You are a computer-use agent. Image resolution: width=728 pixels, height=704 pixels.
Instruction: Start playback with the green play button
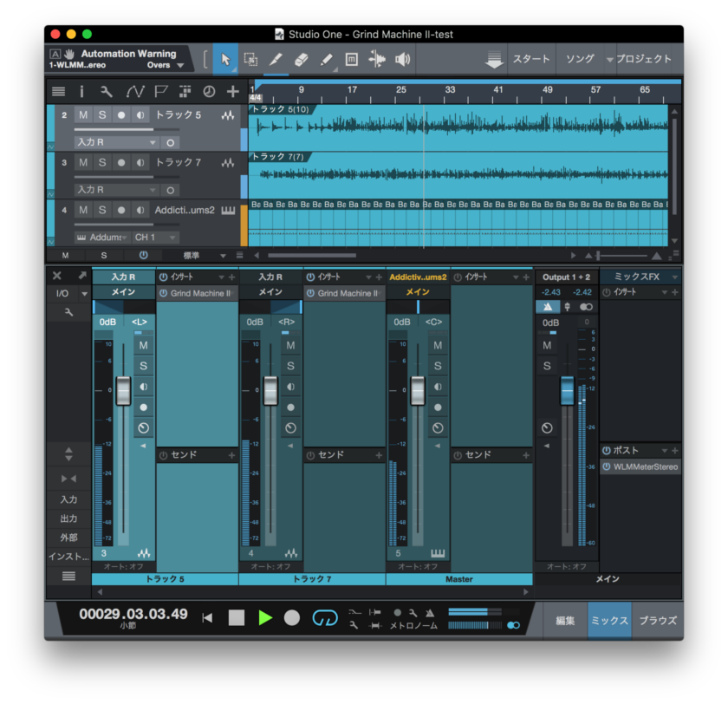pos(265,617)
